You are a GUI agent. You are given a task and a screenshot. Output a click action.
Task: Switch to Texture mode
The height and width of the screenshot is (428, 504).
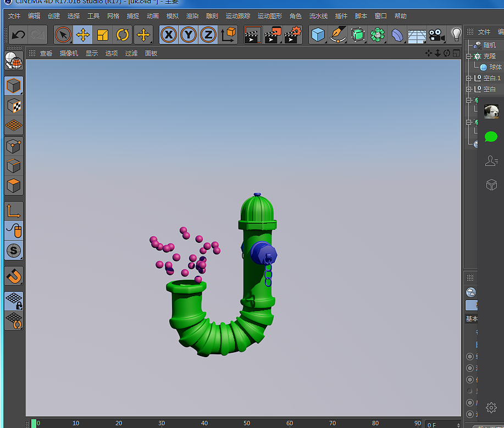tap(14, 105)
